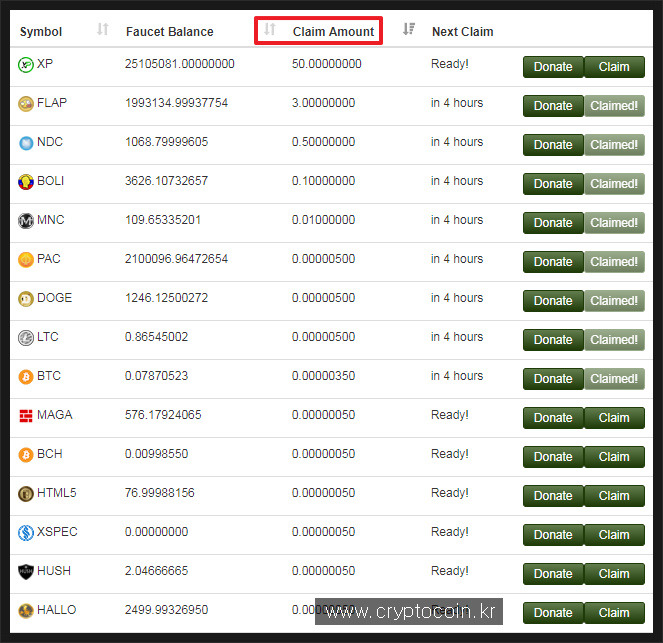Click the Next Claim column header
Screen dimensions: 663x643
coord(463,32)
